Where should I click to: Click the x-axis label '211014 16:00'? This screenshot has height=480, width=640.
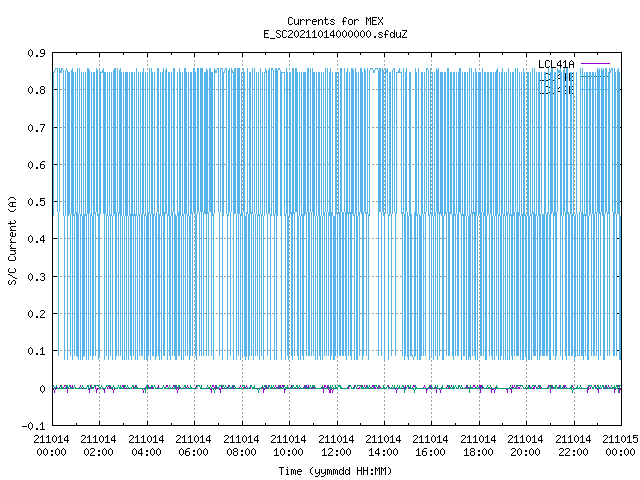coord(431,446)
